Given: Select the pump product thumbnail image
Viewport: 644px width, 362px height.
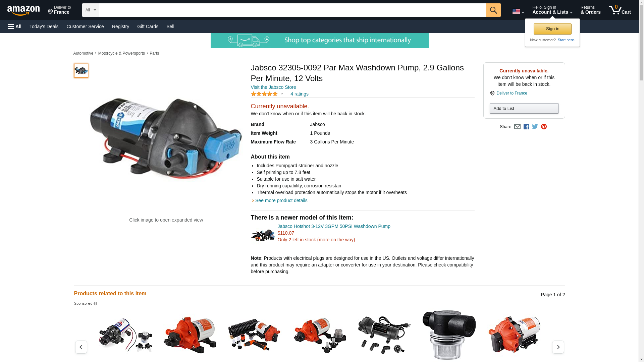Looking at the screenshot, I should tap(81, 71).
